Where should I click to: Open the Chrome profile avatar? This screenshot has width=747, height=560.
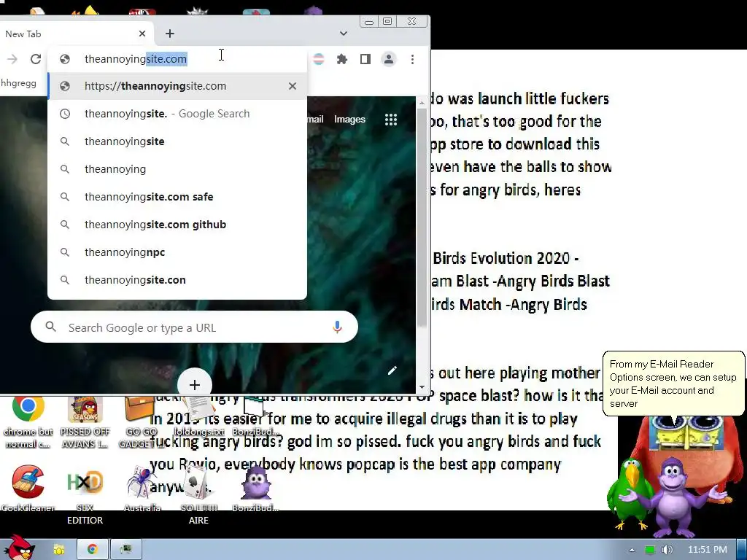[x=389, y=59]
